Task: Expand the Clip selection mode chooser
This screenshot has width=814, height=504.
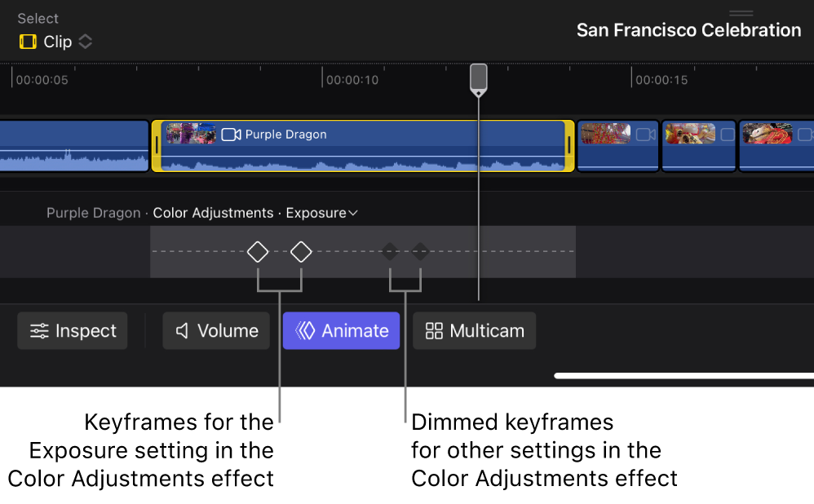Action: tap(85, 41)
